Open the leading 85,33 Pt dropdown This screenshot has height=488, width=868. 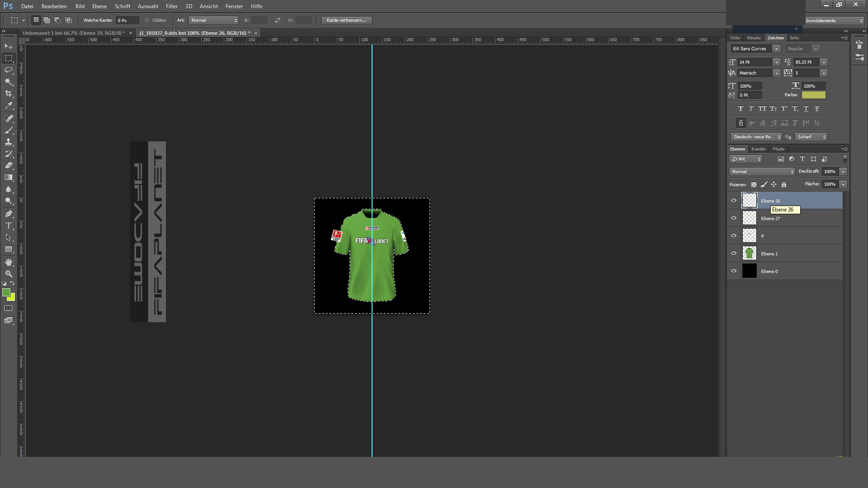tap(824, 62)
